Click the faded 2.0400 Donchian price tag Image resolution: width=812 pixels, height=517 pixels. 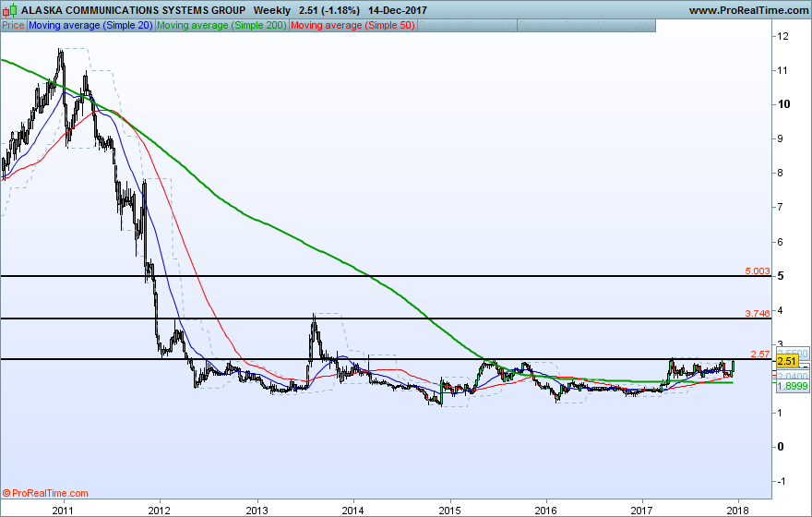point(793,376)
